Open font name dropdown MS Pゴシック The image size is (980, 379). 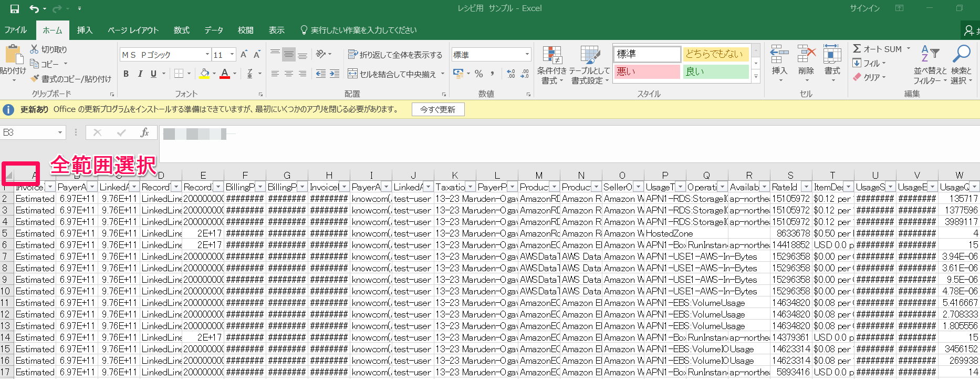tap(207, 55)
